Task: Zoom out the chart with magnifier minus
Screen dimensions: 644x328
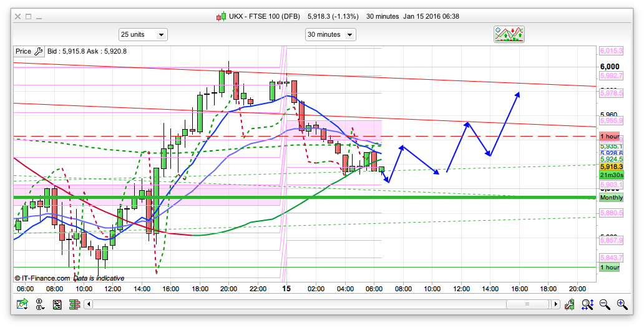Action: tap(605, 304)
